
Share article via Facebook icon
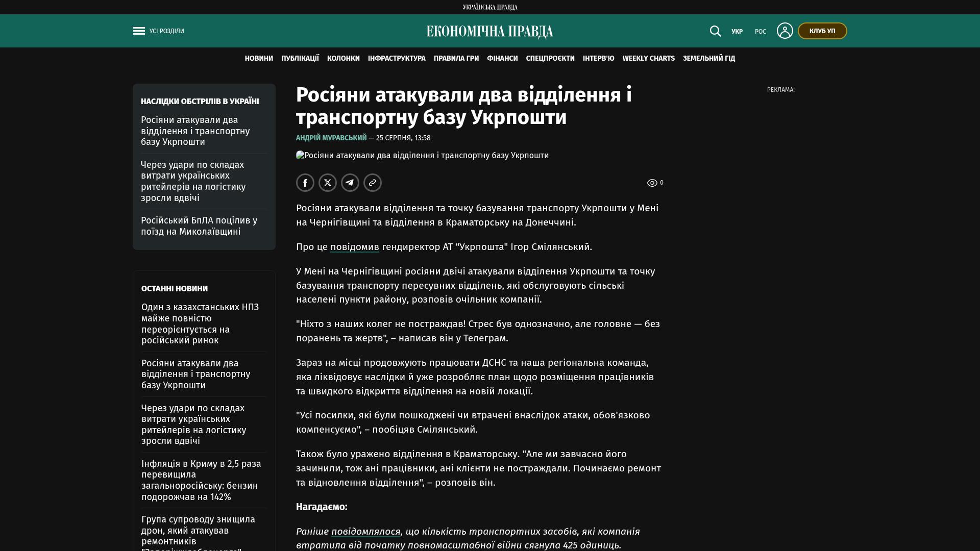(305, 183)
